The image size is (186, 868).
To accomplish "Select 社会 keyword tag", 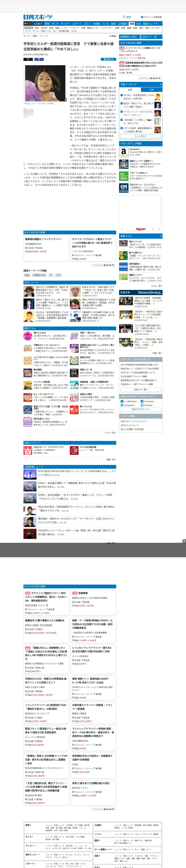I will click(27, 275).
